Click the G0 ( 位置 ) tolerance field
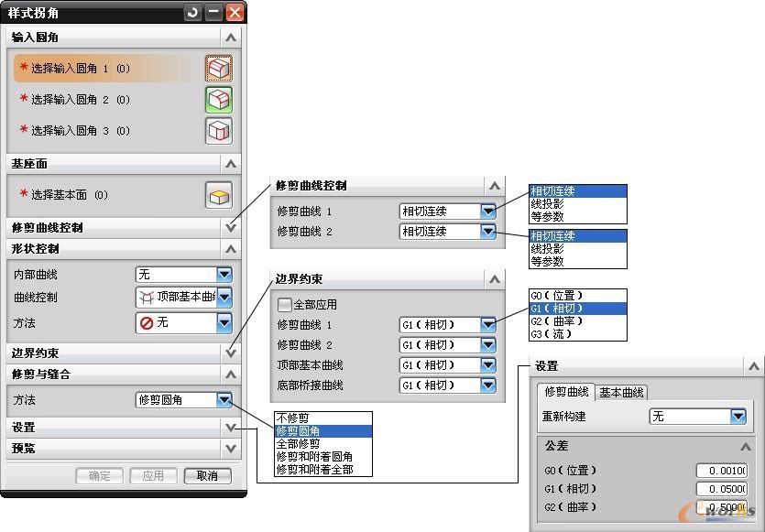The width and height of the screenshot is (765, 532). point(721,471)
